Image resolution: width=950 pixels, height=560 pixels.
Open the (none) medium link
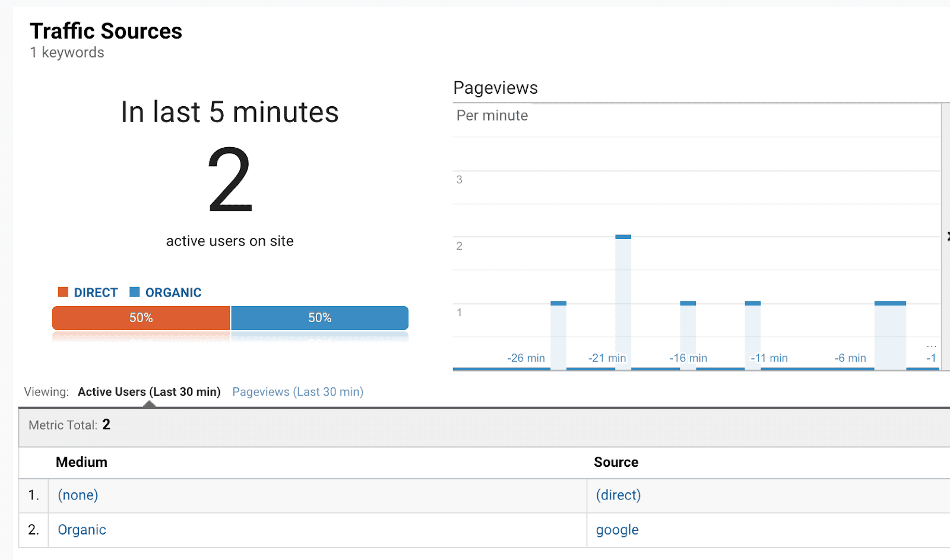point(78,495)
